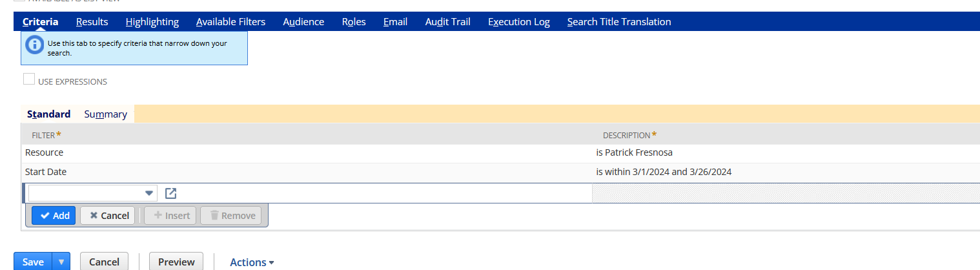Open the filter popup icon next to the dropdown
The width and height of the screenshot is (980, 270).
(171, 193)
